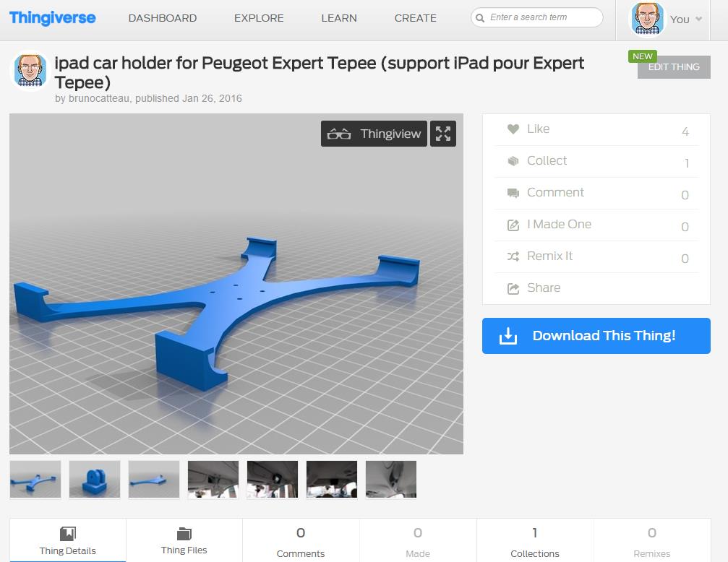Click the Thingiverse logo
The height and width of the screenshot is (562, 728).
[x=53, y=18]
